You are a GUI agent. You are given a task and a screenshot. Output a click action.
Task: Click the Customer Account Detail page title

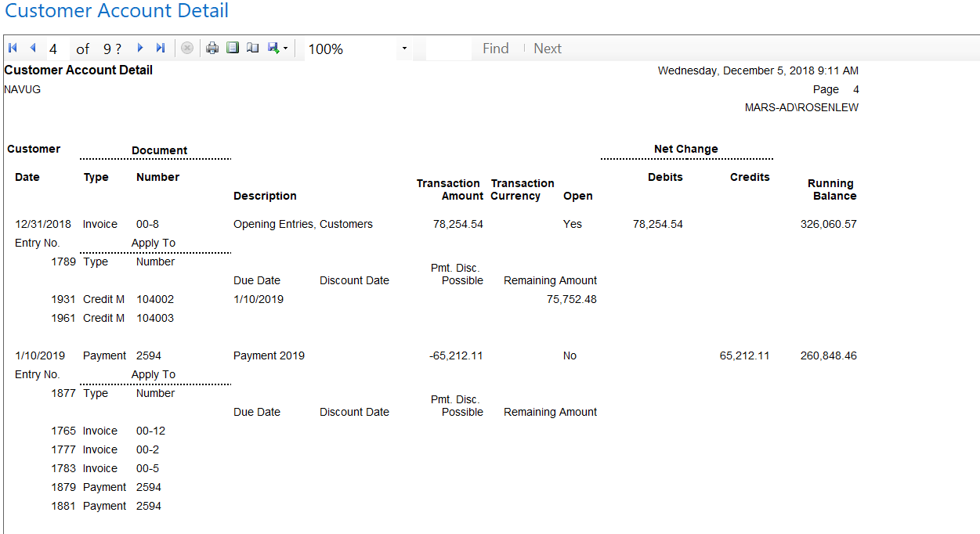(x=117, y=11)
